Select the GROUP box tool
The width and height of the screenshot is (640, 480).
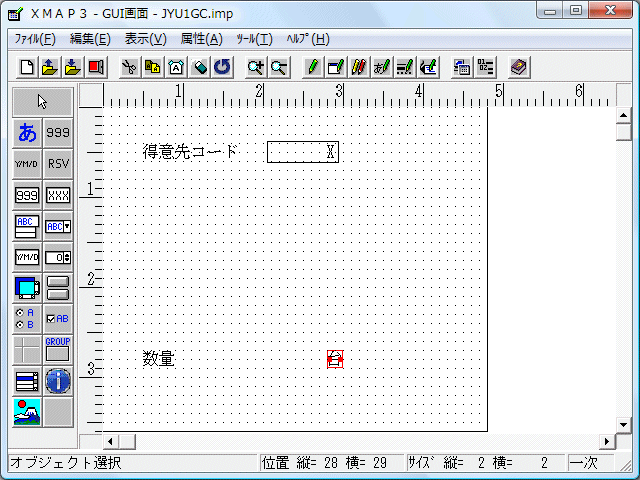58,350
